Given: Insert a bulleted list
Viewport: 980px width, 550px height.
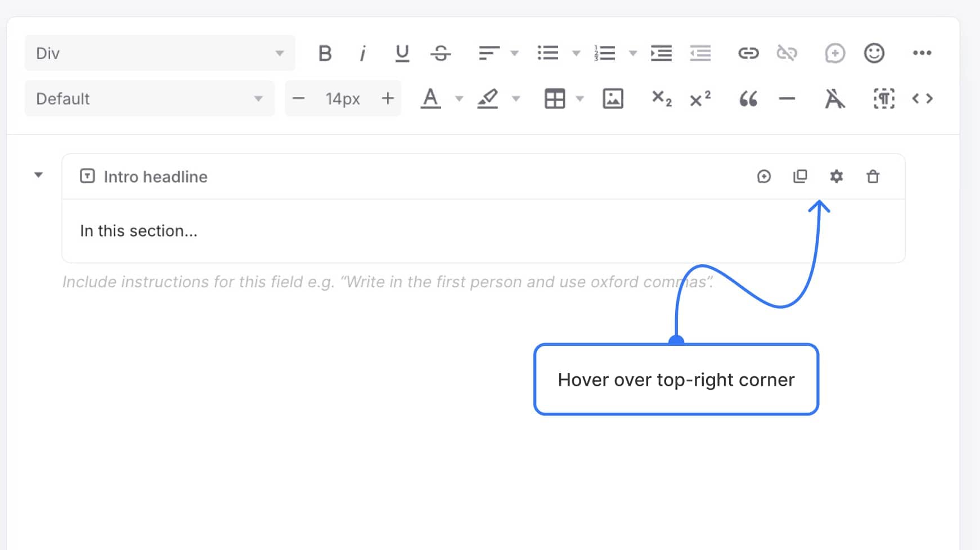Looking at the screenshot, I should point(547,53).
